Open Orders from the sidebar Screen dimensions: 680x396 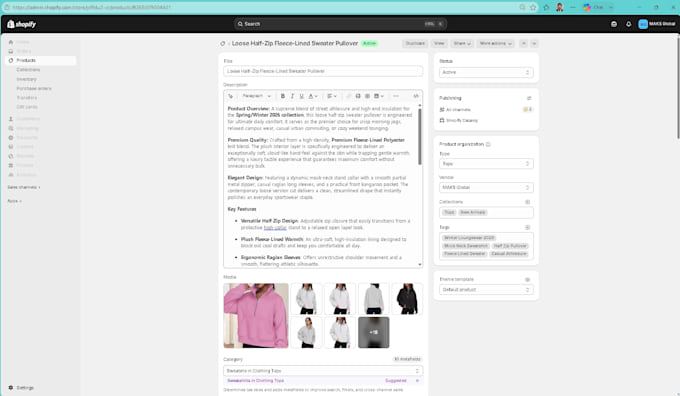click(23, 51)
